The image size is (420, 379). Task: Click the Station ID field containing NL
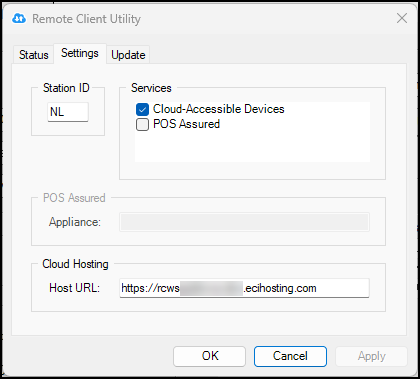68,112
